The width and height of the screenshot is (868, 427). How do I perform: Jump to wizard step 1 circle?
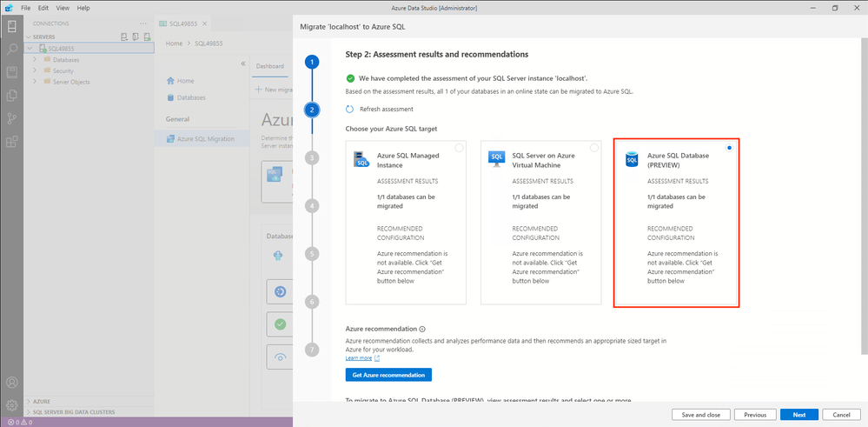(312, 62)
